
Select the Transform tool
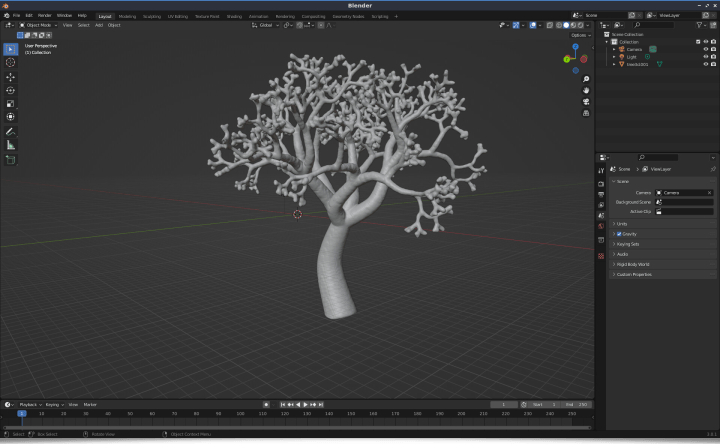(x=11, y=117)
